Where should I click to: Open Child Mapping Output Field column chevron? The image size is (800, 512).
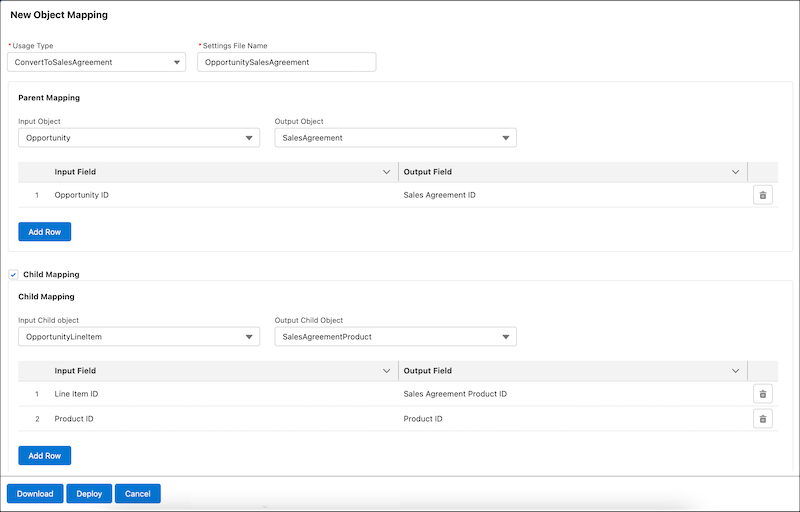click(736, 371)
